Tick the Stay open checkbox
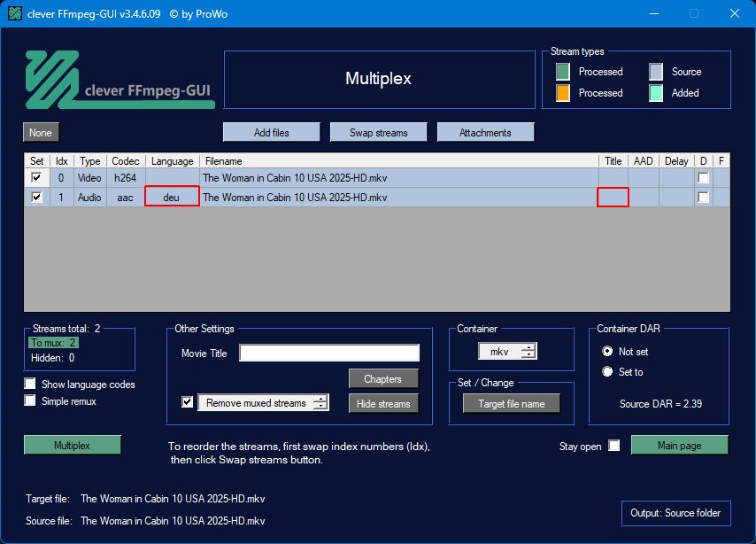The width and height of the screenshot is (756, 544). click(x=613, y=445)
